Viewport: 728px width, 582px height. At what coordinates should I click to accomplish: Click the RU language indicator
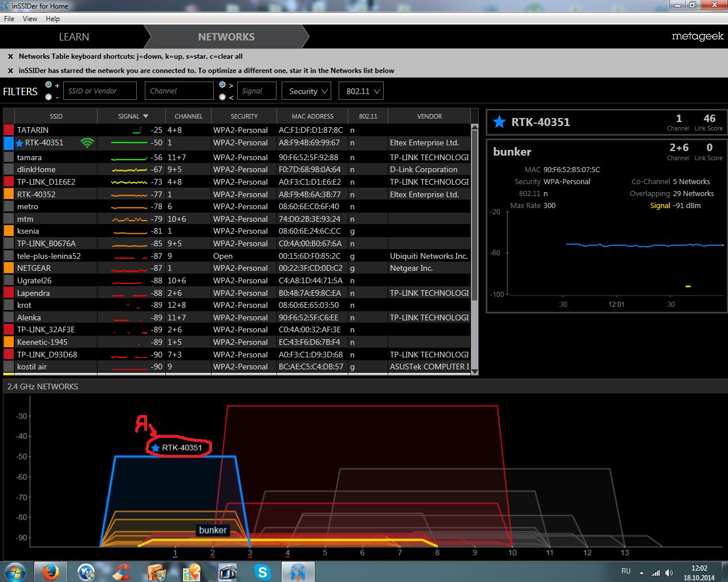pyautogui.click(x=626, y=571)
